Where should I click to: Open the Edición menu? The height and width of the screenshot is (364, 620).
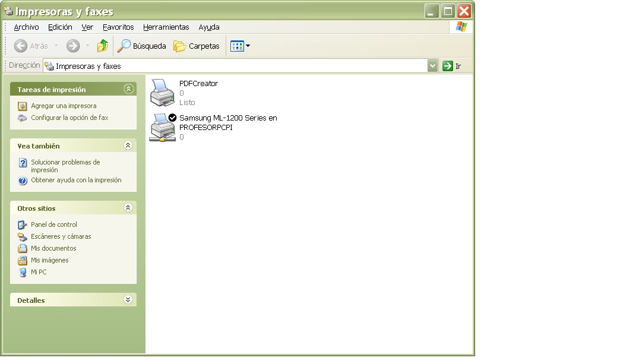coord(60,27)
